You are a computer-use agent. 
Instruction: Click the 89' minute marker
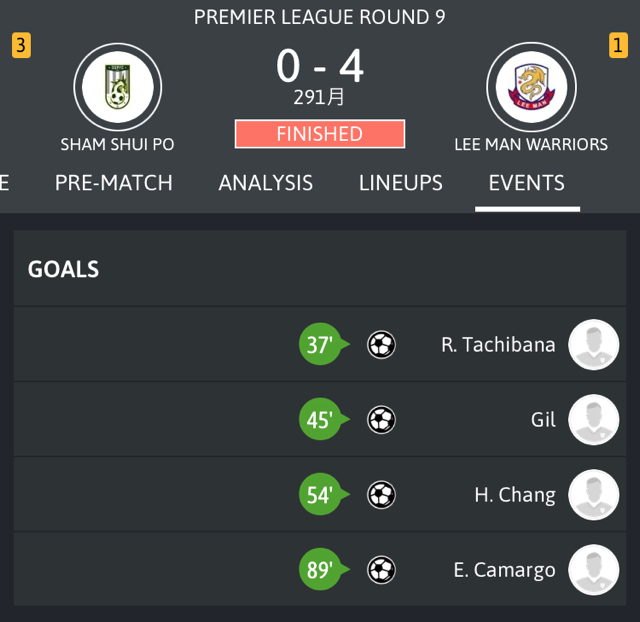point(319,570)
